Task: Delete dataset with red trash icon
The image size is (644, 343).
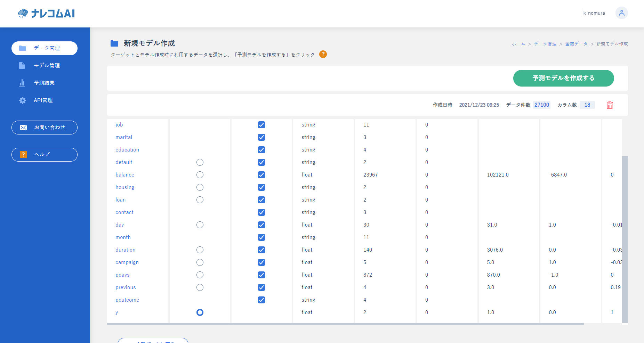Action: pos(610,105)
